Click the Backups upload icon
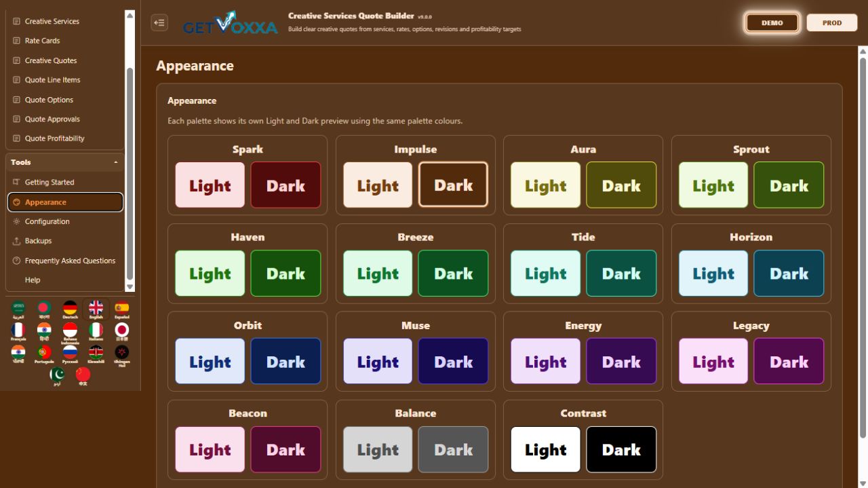The width and height of the screenshot is (868, 488). [17, 241]
